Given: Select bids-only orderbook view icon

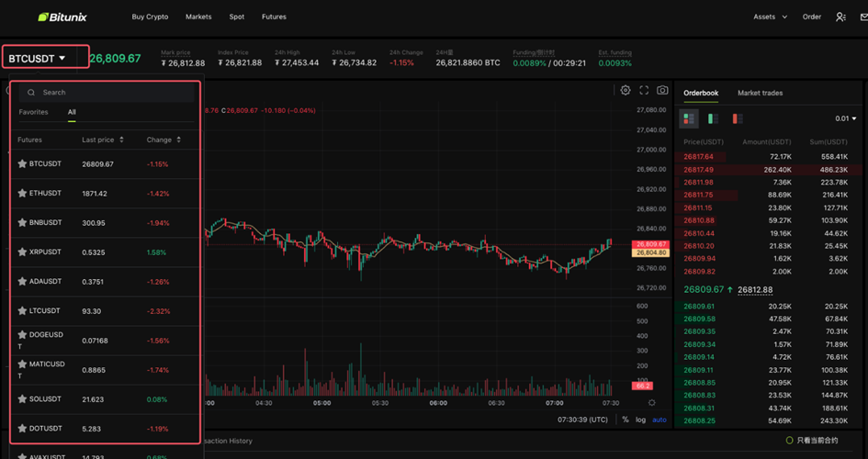Looking at the screenshot, I should (713, 119).
